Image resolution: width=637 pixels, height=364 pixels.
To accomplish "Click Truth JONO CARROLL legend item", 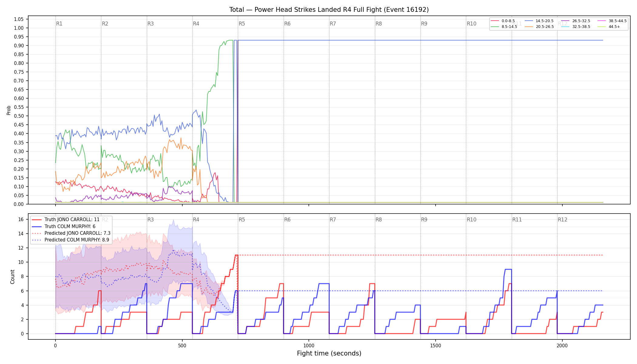I will [x=66, y=220].
